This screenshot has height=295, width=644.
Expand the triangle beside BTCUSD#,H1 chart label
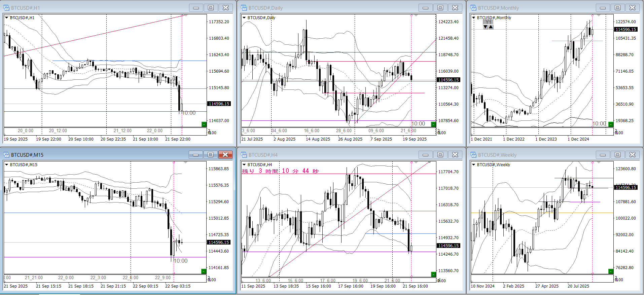click(6, 17)
